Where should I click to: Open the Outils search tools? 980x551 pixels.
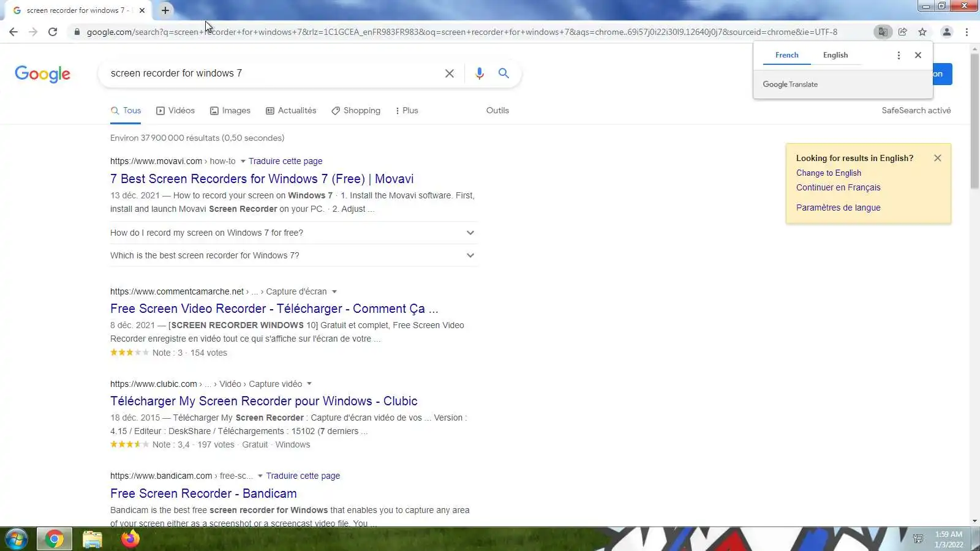pos(497,111)
